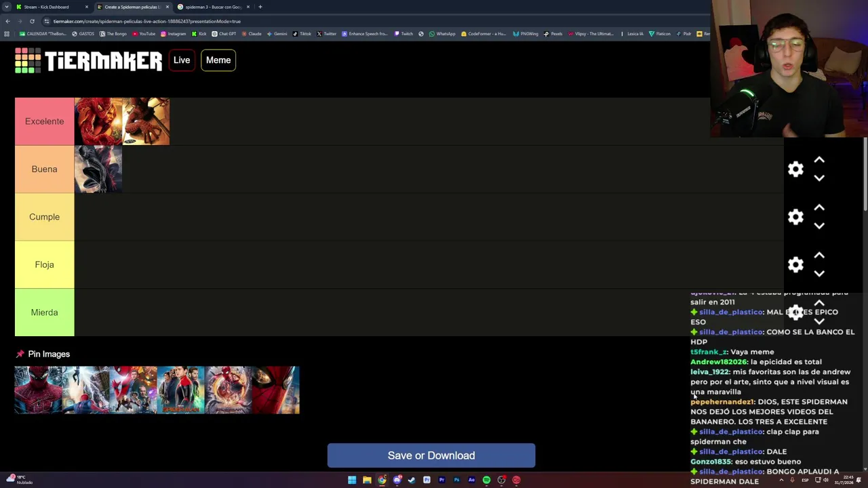Pick The Amazing Spider-Man 2 poster
Viewport: 868px width, 488px height.
click(x=86, y=390)
